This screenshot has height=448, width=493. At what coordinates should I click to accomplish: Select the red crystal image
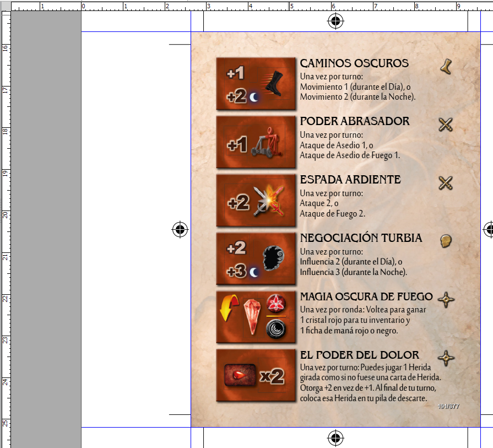pyautogui.click(x=252, y=316)
